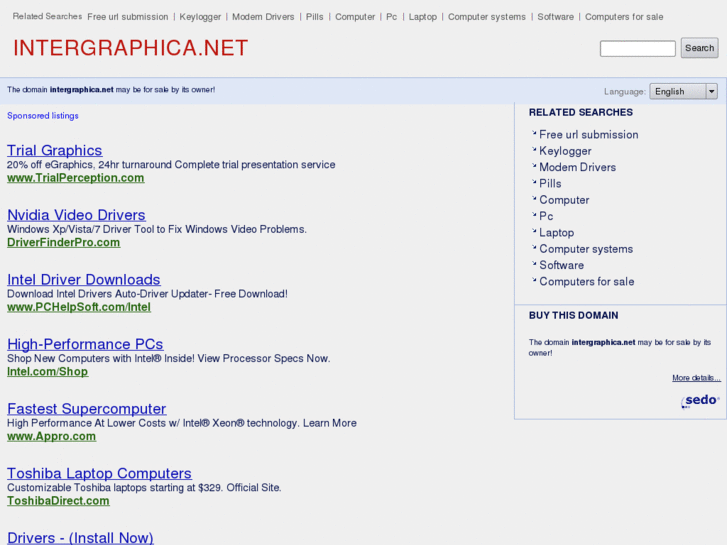Click the Buy This Domain sale text
This screenshot has width=727, height=545.
tap(620, 347)
